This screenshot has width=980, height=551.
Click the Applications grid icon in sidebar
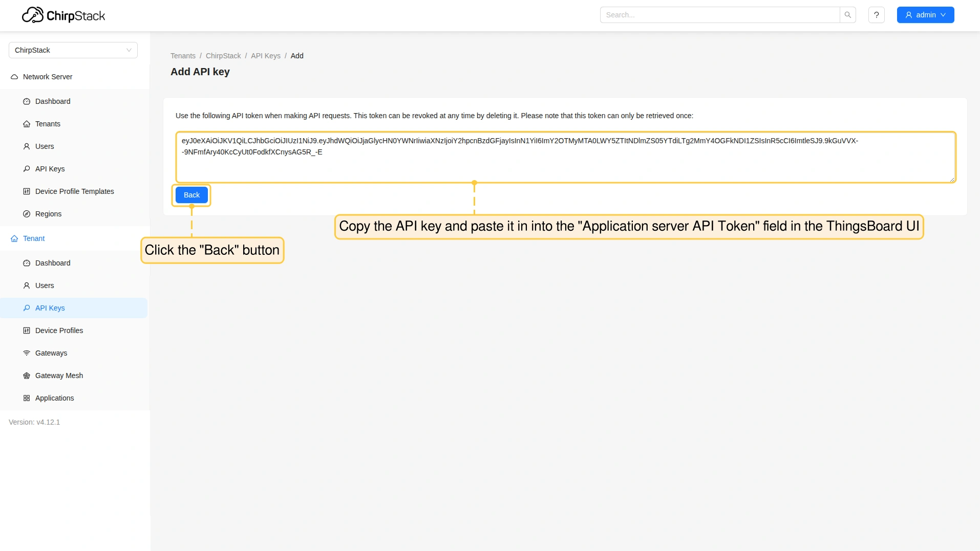coord(27,398)
